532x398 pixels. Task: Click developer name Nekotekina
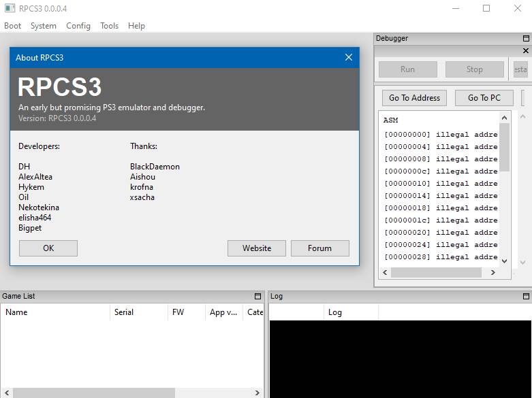coord(39,207)
